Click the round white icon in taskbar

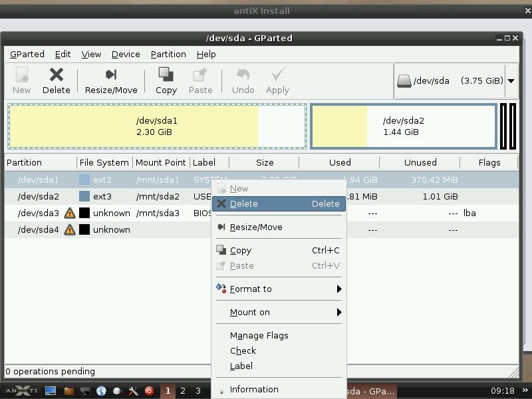[x=118, y=391]
